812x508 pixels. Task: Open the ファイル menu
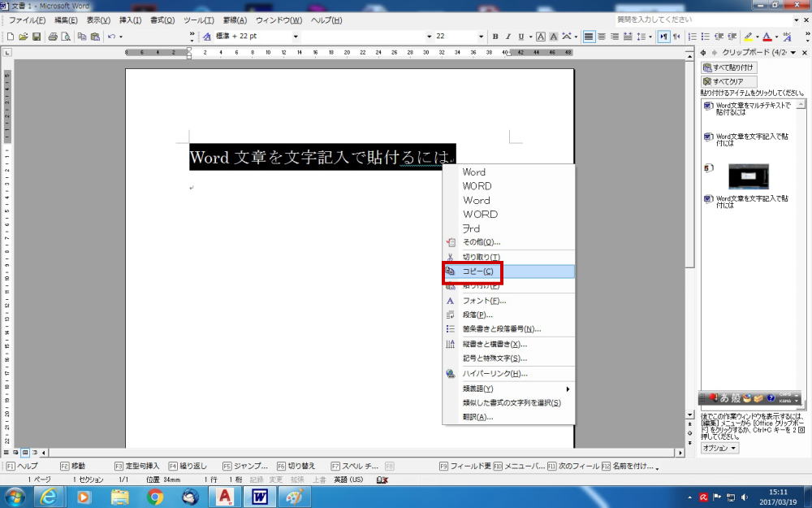coord(27,20)
